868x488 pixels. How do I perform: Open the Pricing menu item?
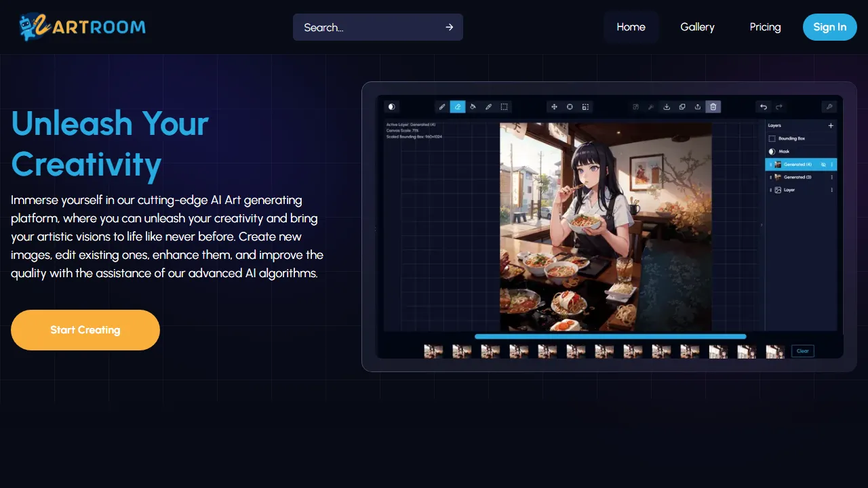point(765,27)
